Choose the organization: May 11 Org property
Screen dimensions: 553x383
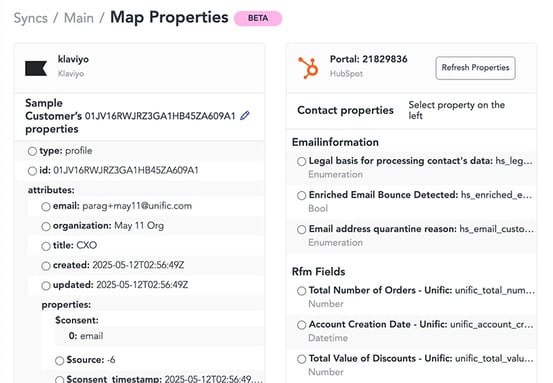[x=46, y=226]
